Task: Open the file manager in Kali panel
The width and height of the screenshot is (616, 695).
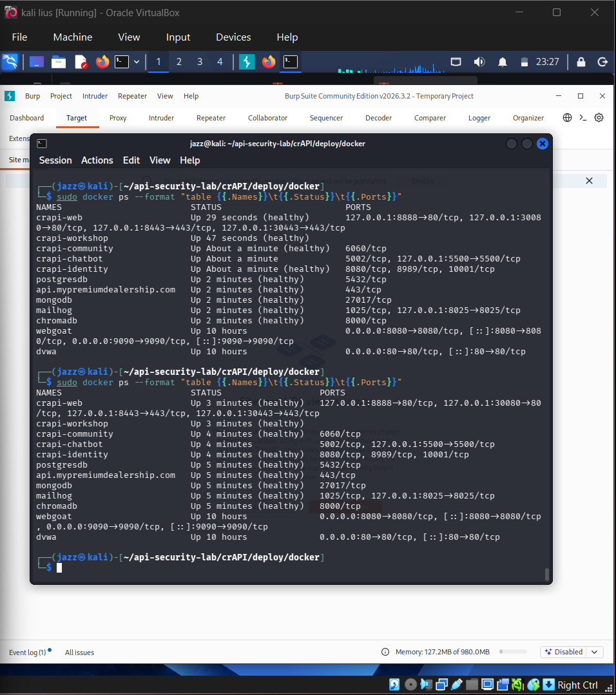Action: (59, 62)
